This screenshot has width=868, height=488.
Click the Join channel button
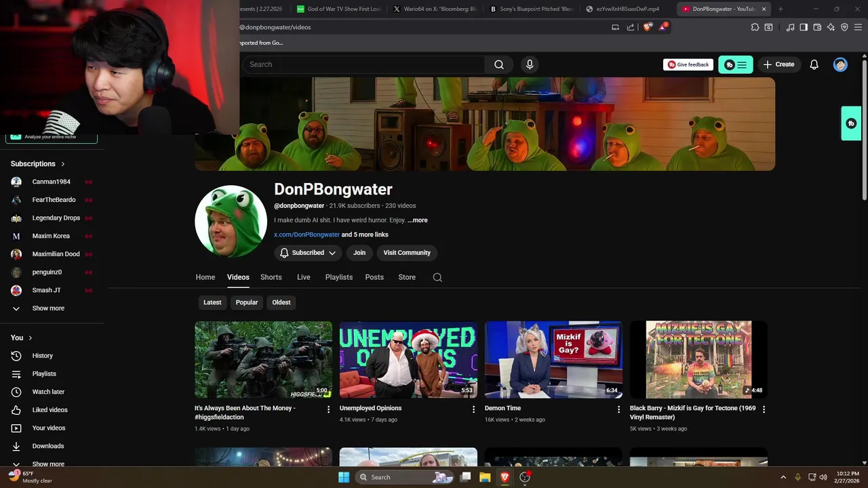coord(359,253)
